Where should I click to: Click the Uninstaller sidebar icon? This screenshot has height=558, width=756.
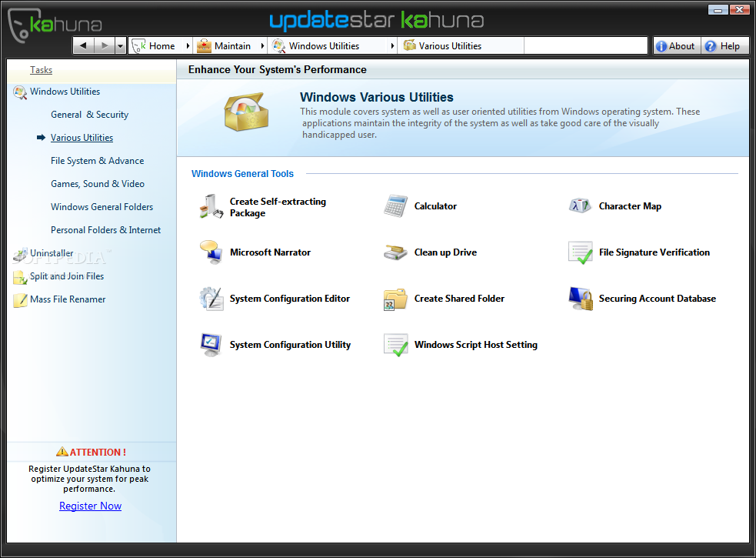click(x=20, y=254)
